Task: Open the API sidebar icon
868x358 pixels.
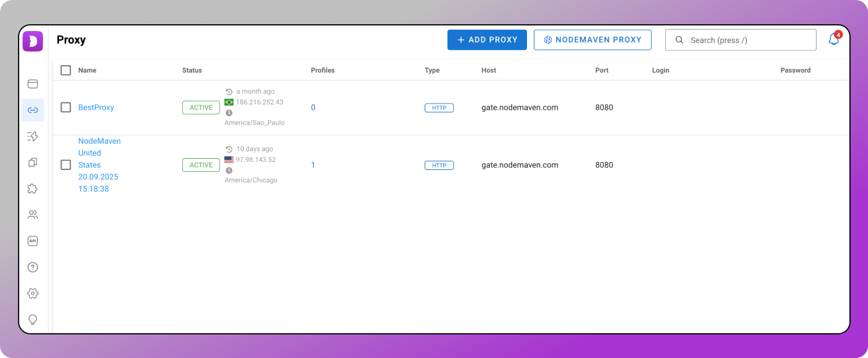Action: 33,241
